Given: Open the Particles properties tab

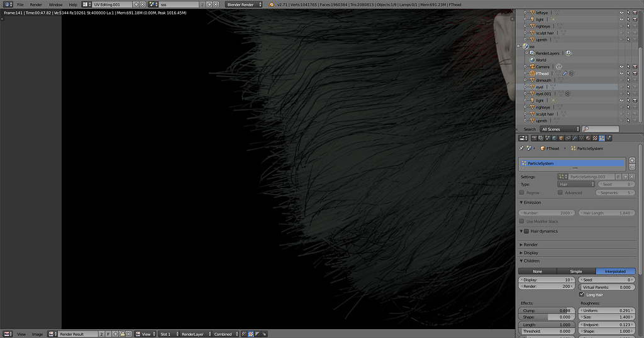Looking at the screenshot, I should tap(602, 138).
